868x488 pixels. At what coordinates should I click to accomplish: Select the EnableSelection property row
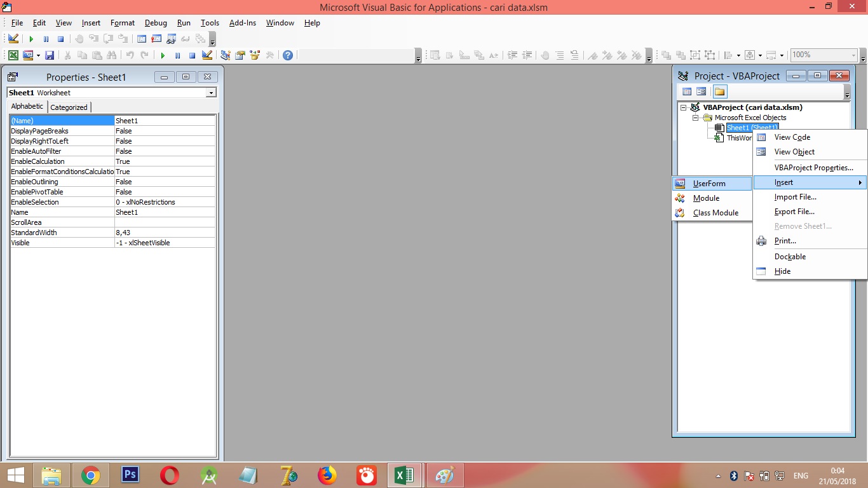[112, 202]
